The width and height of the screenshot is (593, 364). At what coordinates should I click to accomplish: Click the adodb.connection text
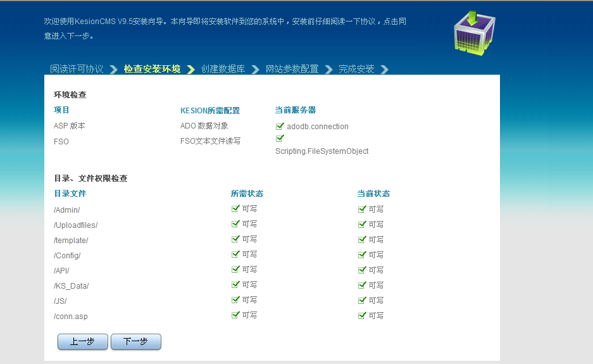(318, 127)
